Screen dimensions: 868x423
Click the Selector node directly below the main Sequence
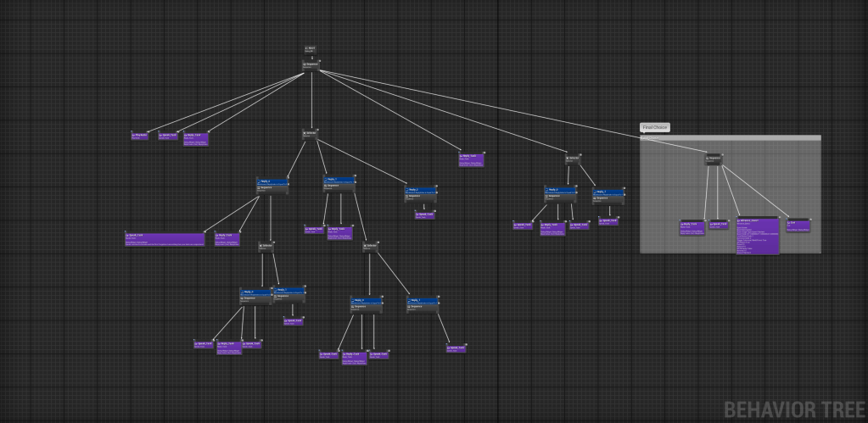(311, 134)
